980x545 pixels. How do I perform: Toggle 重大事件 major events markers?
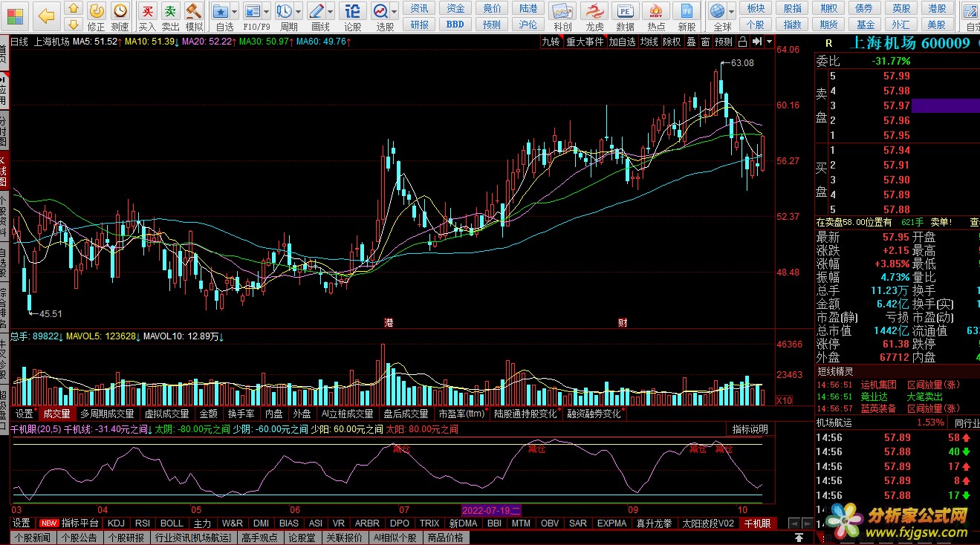click(585, 42)
